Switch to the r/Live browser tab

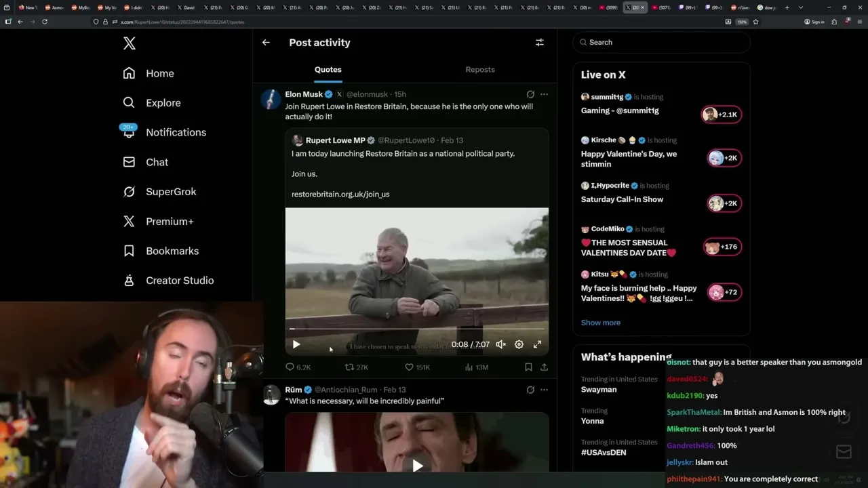coord(740,7)
